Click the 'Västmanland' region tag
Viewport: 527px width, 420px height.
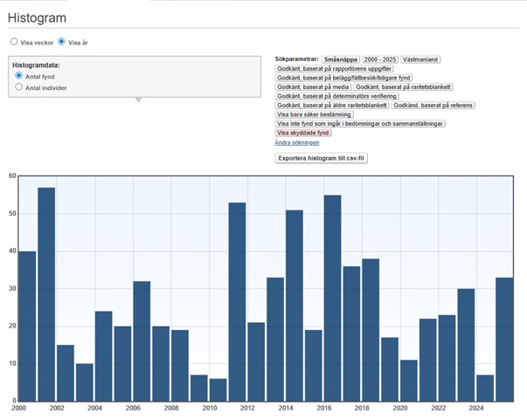(421, 59)
